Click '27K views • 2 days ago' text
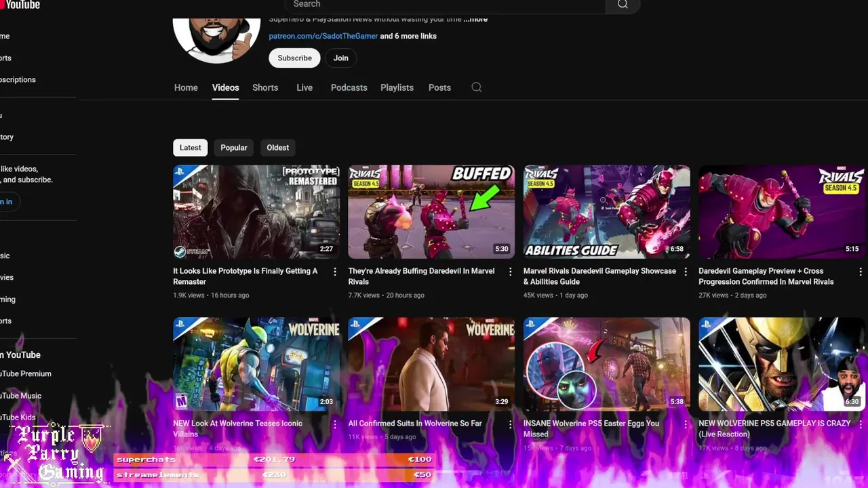The image size is (868, 488). pos(732,296)
